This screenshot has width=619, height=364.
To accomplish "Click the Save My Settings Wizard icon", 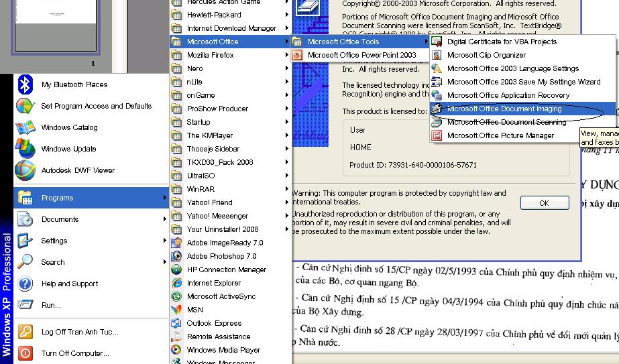I will [437, 82].
